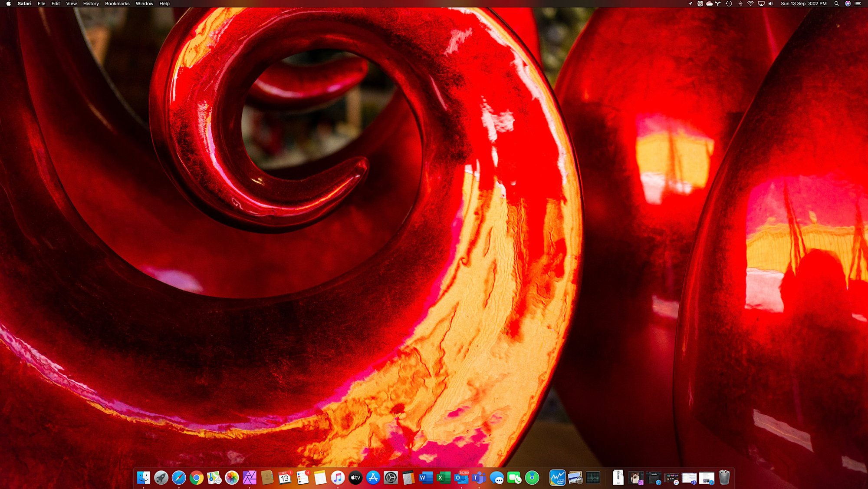Restore minimized Affinity Photo cat window
The image size is (868, 489).
click(x=636, y=478)
